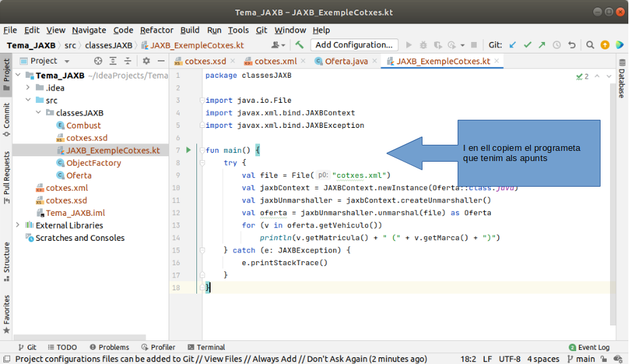Open the Profiler tool window button
Screen dimensions: 629x364
158,347
